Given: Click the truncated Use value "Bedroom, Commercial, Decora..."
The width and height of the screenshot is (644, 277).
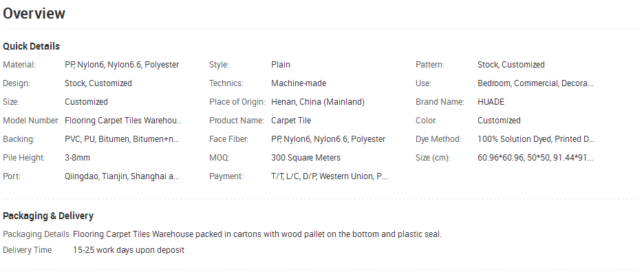Looking at the screenshot, I should 535,83.
